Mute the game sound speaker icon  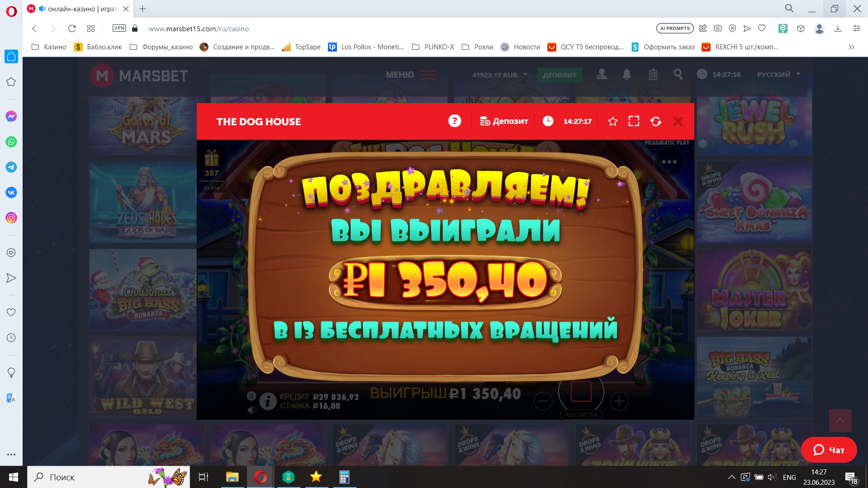click(252, 410)
